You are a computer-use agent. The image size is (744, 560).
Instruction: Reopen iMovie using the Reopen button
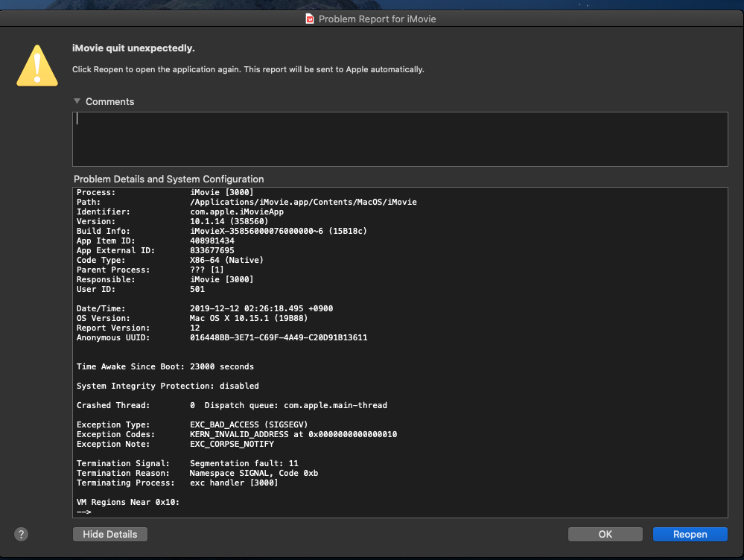690,534
